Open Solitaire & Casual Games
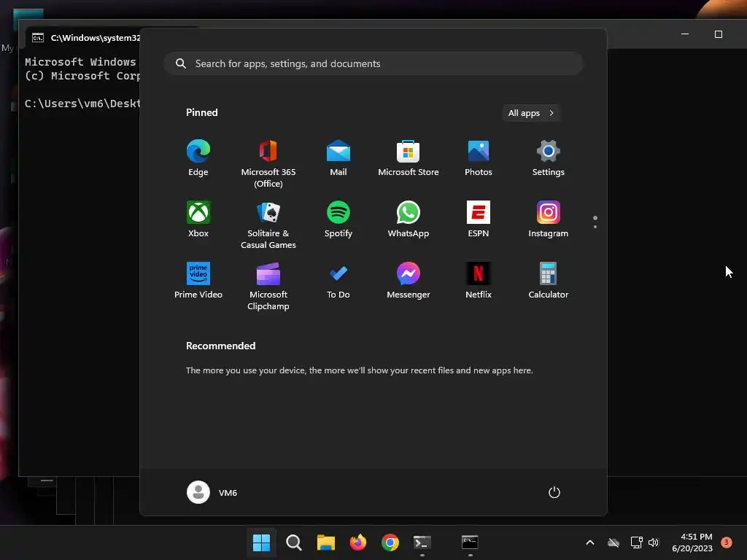 [268, 225]
